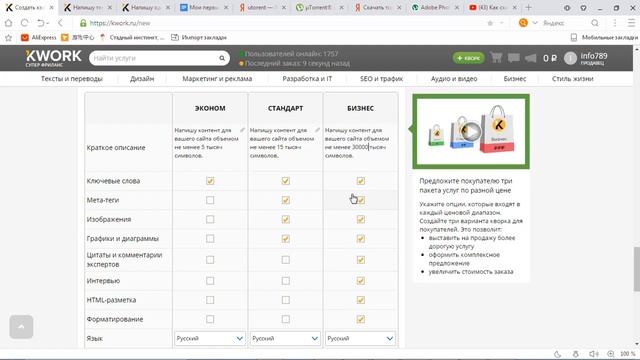
Task: Click the Yandex search engine icon
Action: [523, 23]
